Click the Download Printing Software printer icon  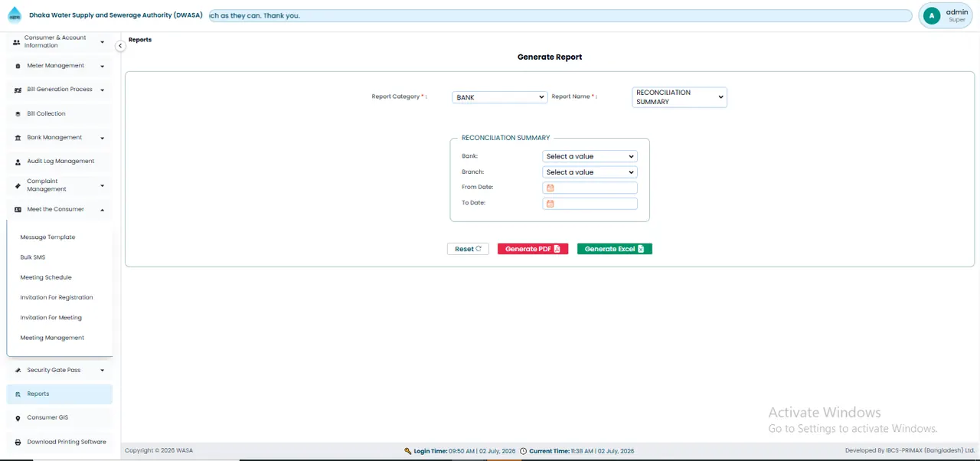click(x=18, y=442)
